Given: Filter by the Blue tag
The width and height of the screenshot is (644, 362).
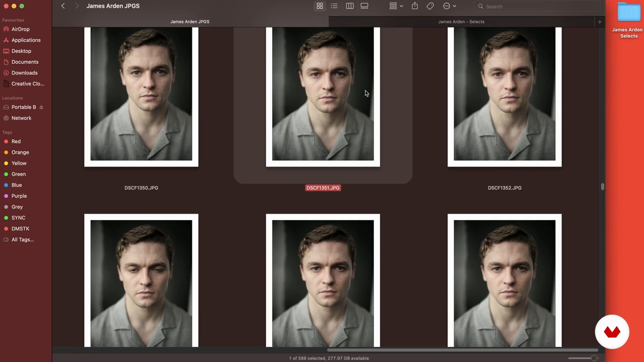Looking at the screenshot, I should click(17, 185).
